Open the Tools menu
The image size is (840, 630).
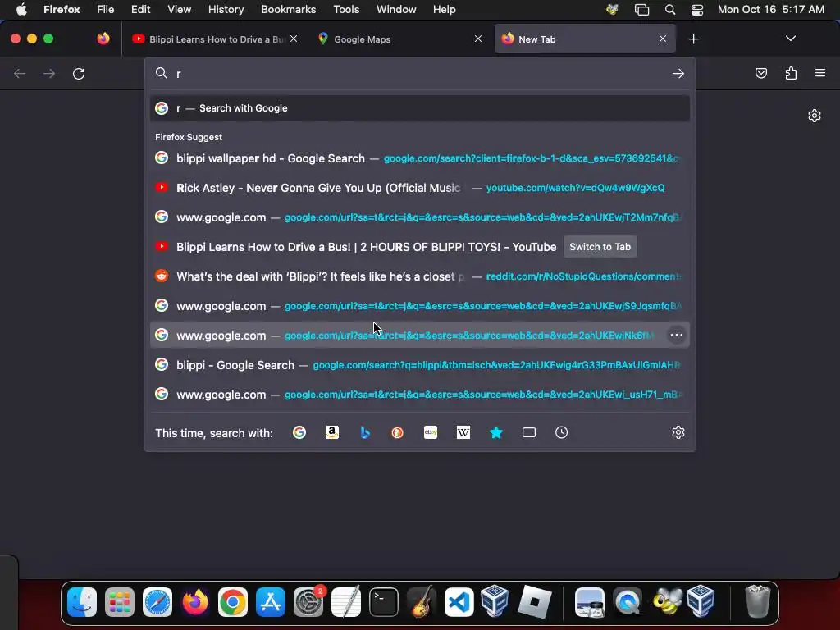pyautogui.click(x=346, y=10)
